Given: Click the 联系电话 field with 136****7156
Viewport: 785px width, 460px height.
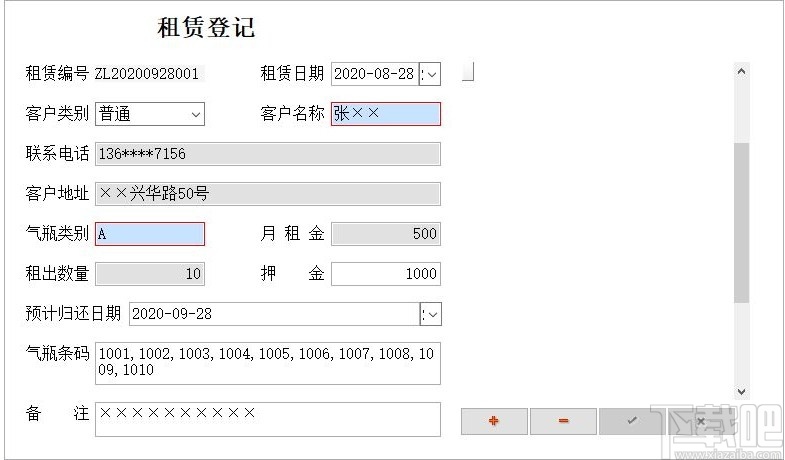Looking at the screenshot, I should coord(268,154).
